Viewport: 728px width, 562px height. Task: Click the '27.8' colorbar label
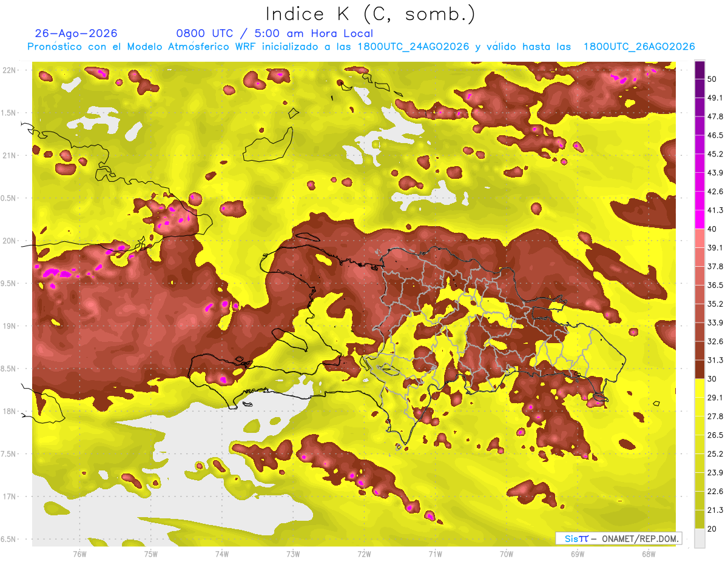pos(715,416)
